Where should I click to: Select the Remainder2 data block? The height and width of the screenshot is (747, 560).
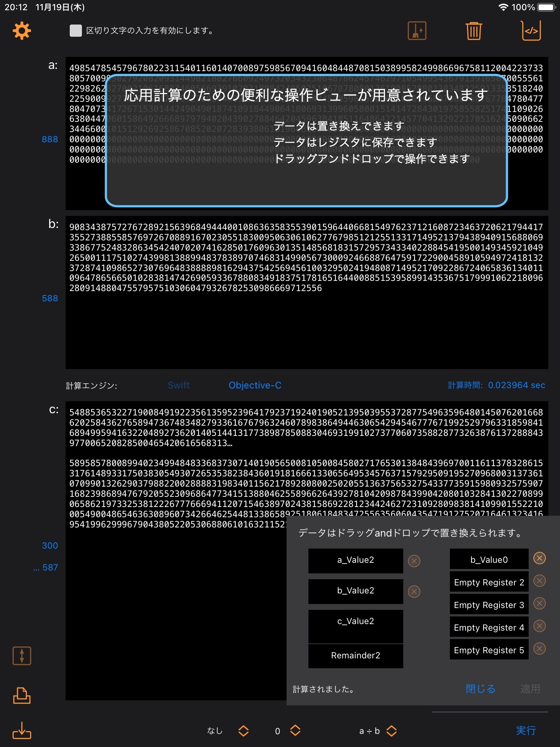click(x=355, y=656)
